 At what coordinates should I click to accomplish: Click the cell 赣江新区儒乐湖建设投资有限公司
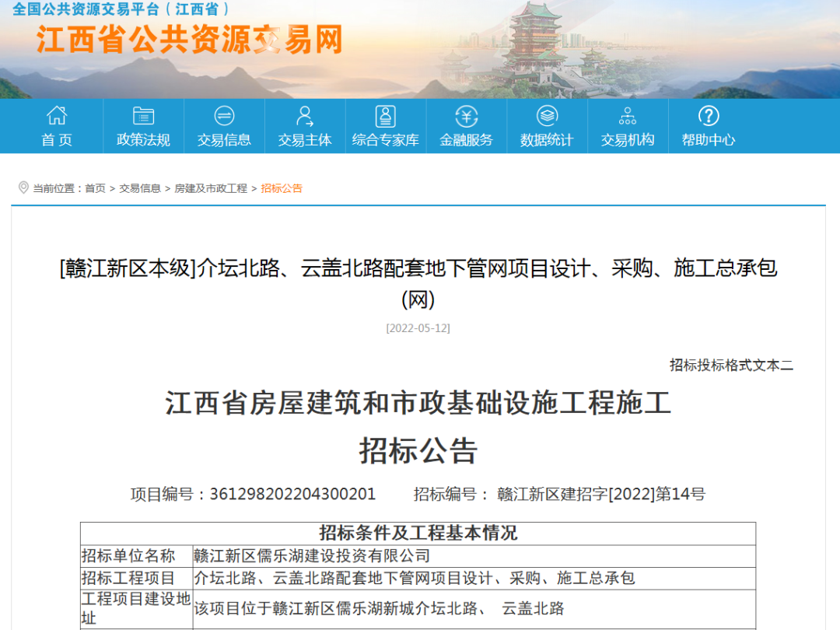tap(474, 556)
